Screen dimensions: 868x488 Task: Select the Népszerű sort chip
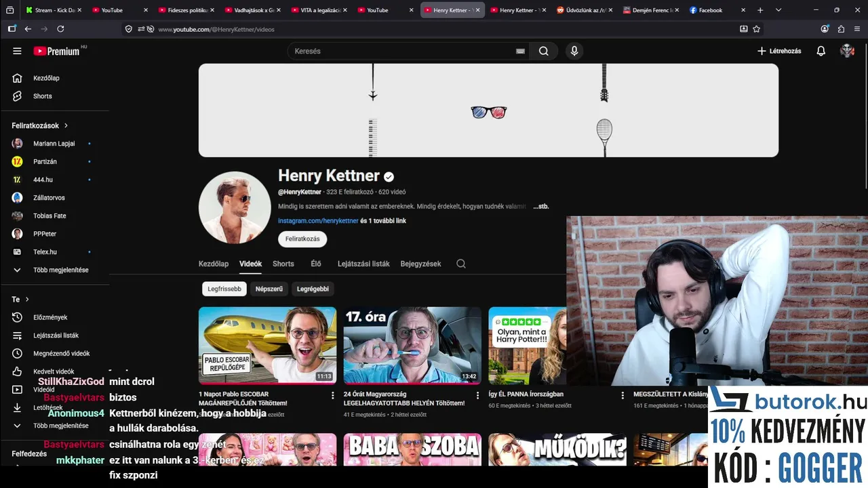[x=269, y=289]
